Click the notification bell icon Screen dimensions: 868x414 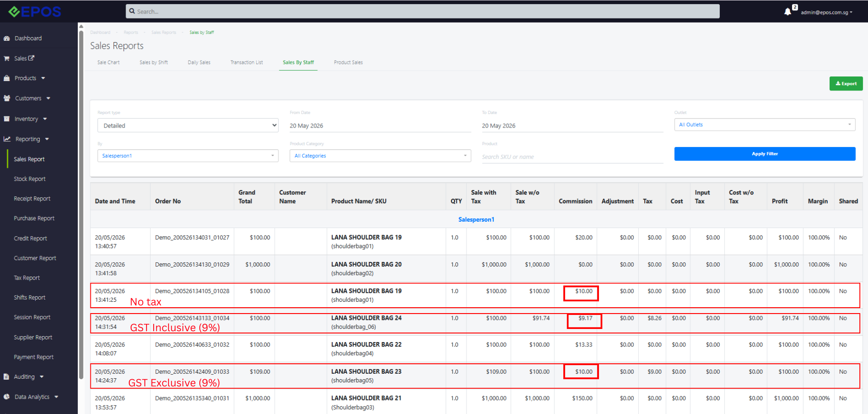[788, 12]
